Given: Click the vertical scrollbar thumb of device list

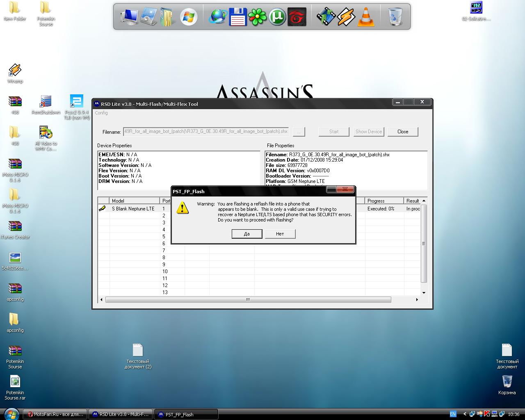Looking at the screenshot, I should click(424, 243).
